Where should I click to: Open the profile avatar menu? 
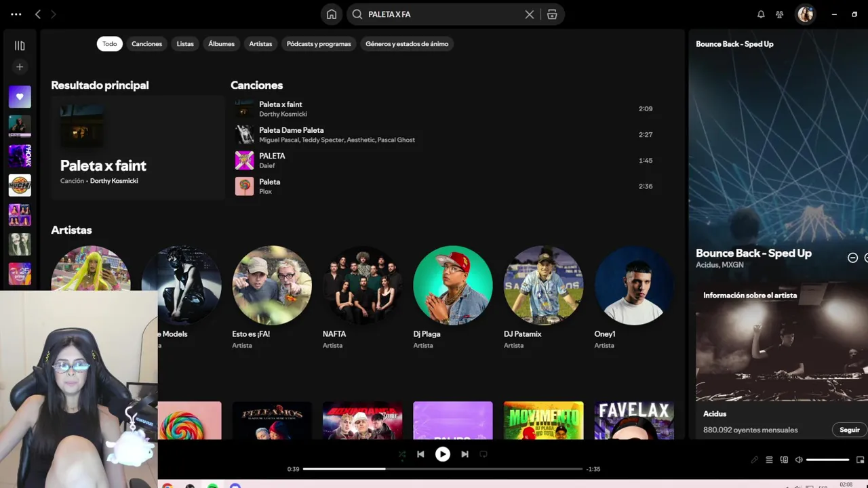(x=805, y=14)
